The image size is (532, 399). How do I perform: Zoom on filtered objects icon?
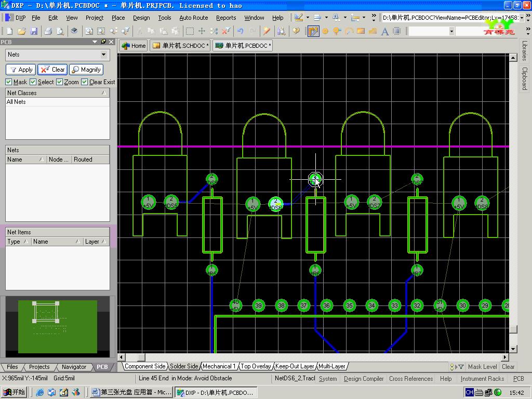point(125,31)
